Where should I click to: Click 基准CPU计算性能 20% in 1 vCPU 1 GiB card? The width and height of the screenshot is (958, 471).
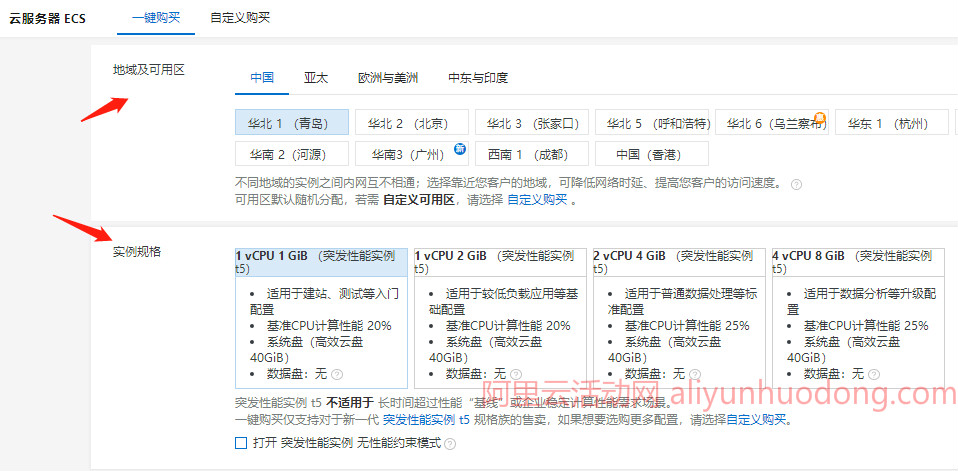(329, 326)
